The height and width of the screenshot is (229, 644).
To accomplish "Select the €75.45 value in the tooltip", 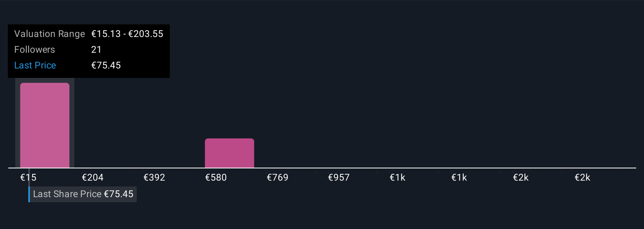I will [106, 65].
